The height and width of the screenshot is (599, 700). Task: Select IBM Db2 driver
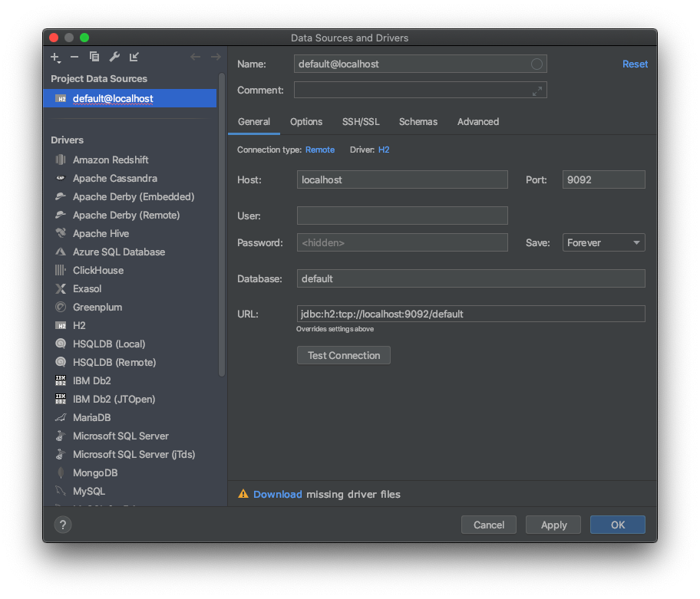[130, 381]
